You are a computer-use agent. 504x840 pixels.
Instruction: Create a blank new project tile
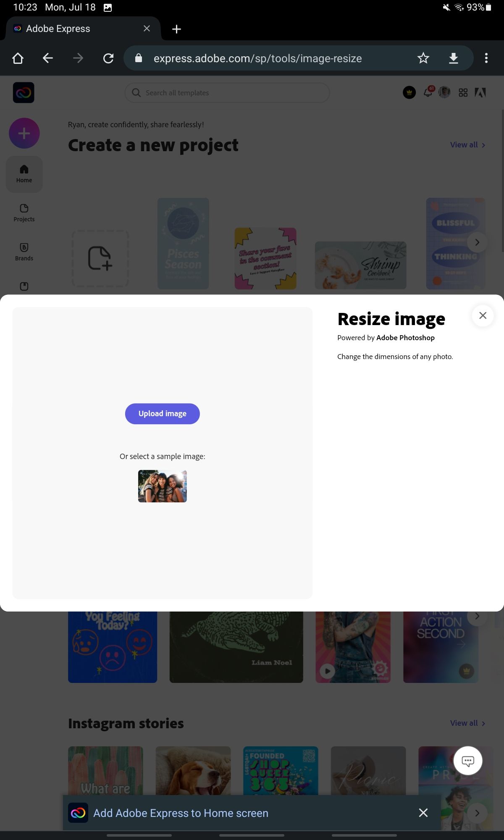pos(100,258)
